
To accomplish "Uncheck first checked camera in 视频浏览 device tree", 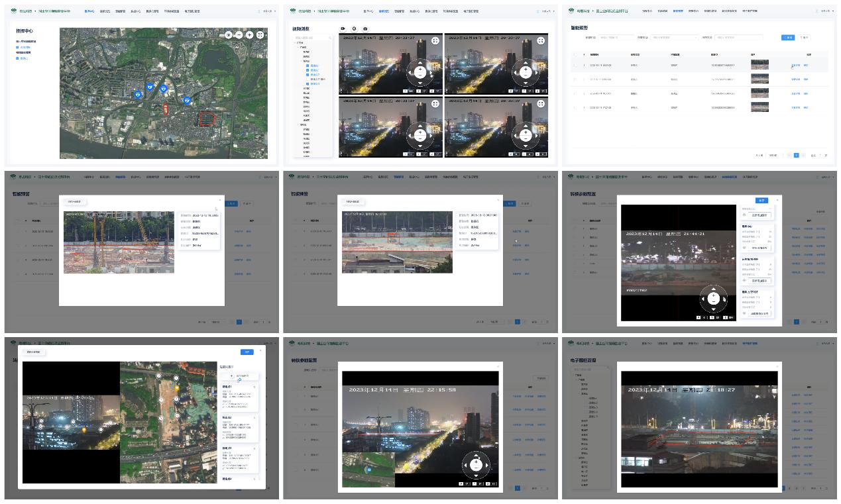I will click(308, 66).
